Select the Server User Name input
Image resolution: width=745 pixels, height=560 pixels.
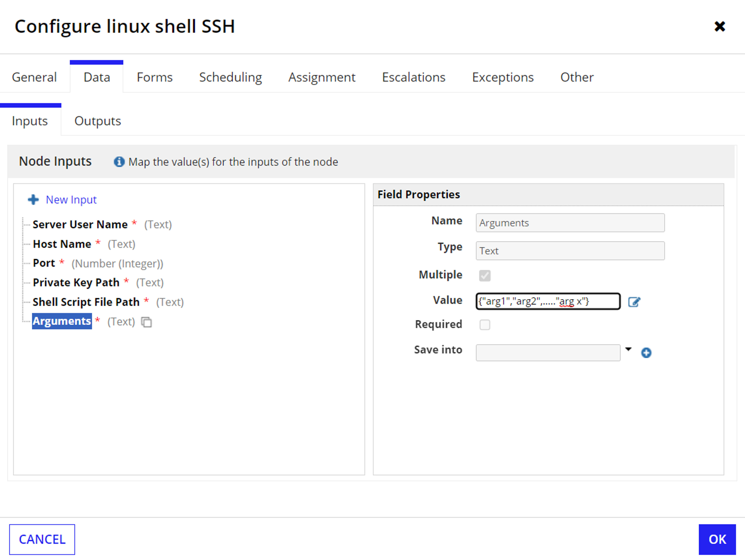tap(80, 224)
